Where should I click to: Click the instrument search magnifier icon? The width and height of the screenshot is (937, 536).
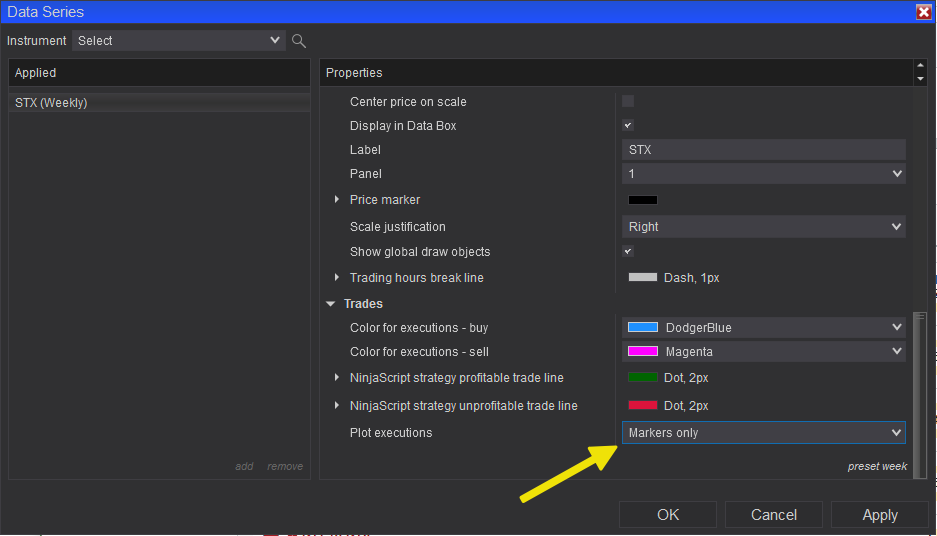coord(299,41)
